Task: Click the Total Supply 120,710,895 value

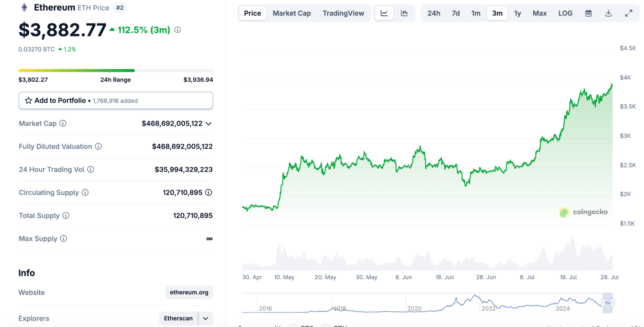Action: point(193,215)
